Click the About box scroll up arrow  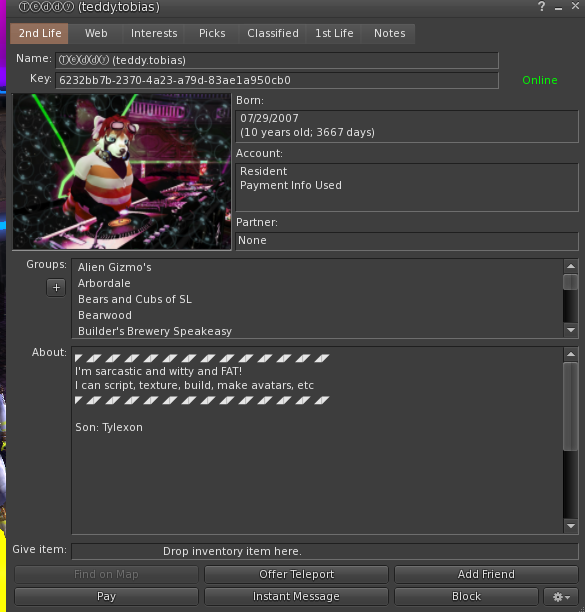point(571,354)
